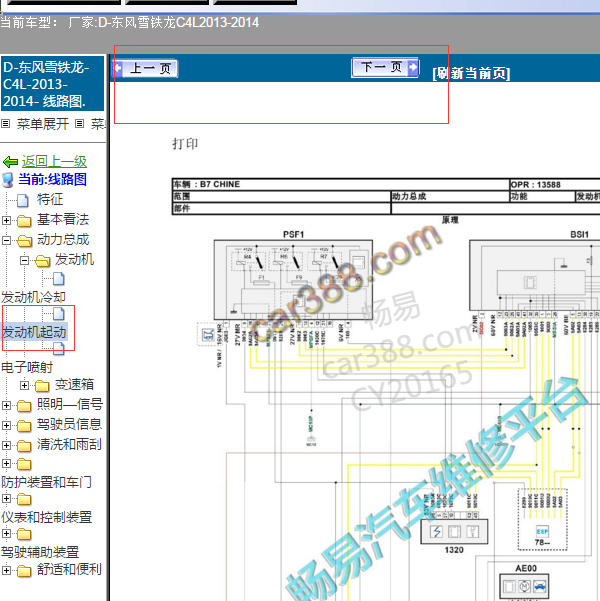Click the 动力总成 open folder icon

click(25, 241)
